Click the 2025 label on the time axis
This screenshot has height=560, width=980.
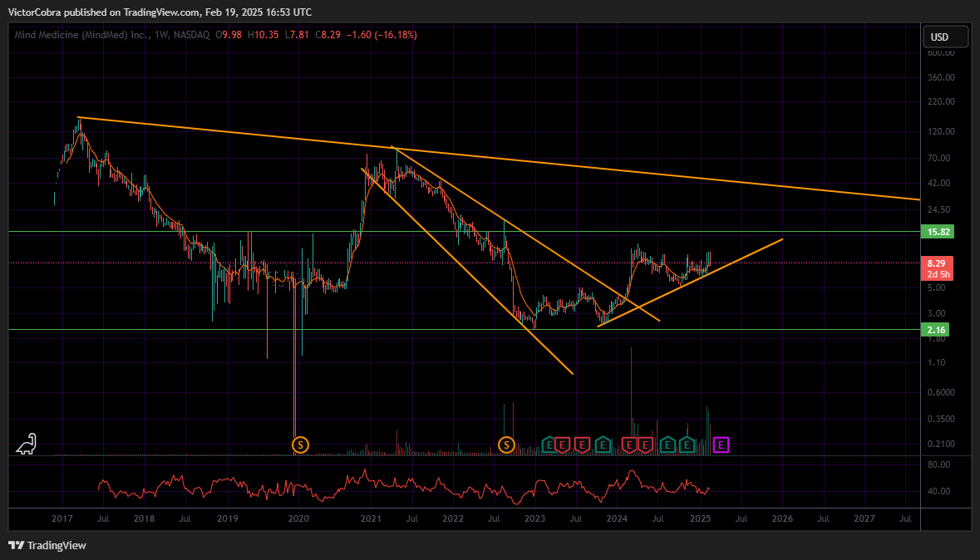(700, 518)
